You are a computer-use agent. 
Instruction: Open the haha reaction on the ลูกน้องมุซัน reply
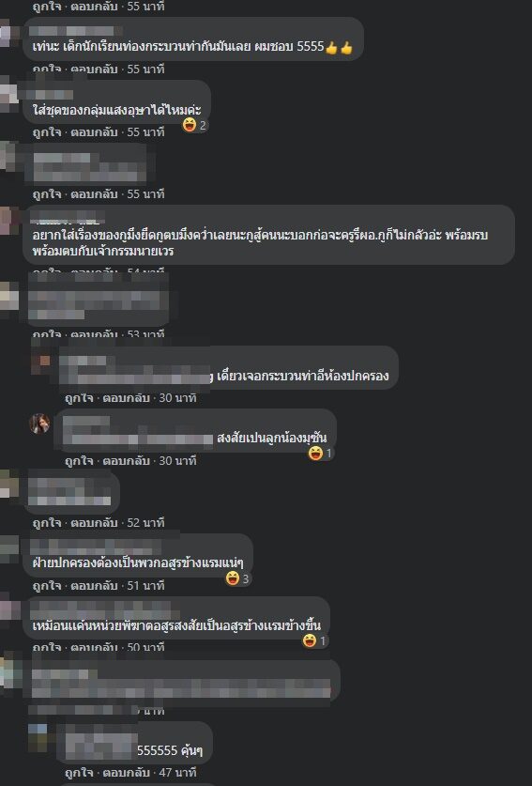(321, 454)
